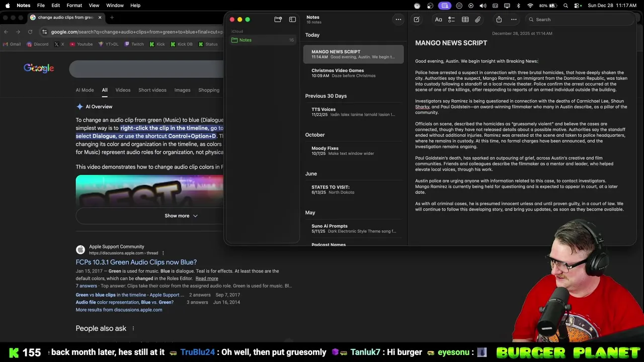The height and width of the screenshot is (362, 644).
Task: Click the now playing icon in menu bar
Action: point(471,6)
